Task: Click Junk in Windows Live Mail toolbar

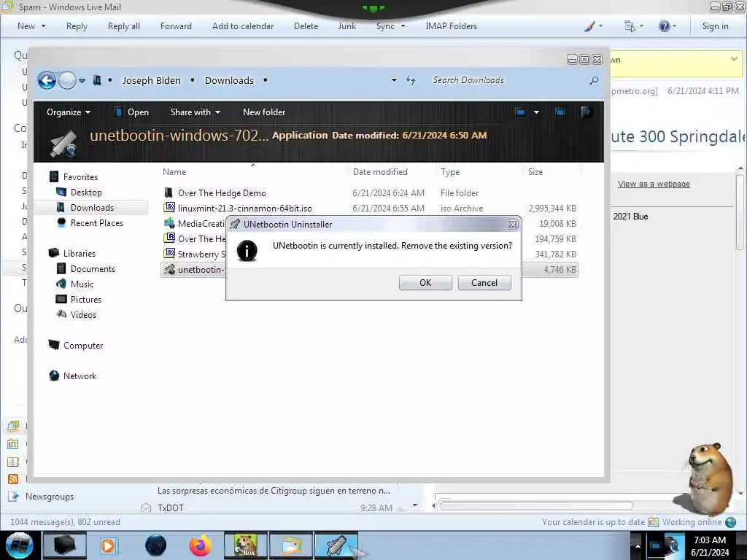Action: click(x=347, y=26)
